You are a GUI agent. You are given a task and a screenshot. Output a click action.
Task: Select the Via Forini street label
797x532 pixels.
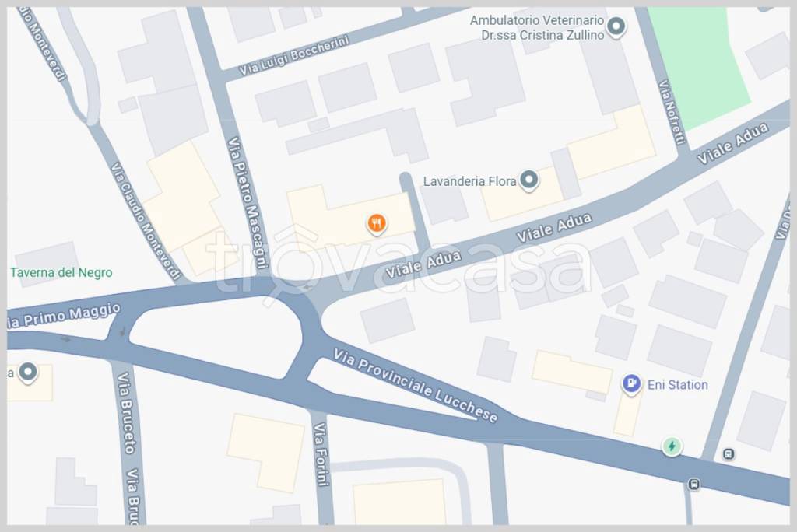pyautogui.click(x=321, y=454)
